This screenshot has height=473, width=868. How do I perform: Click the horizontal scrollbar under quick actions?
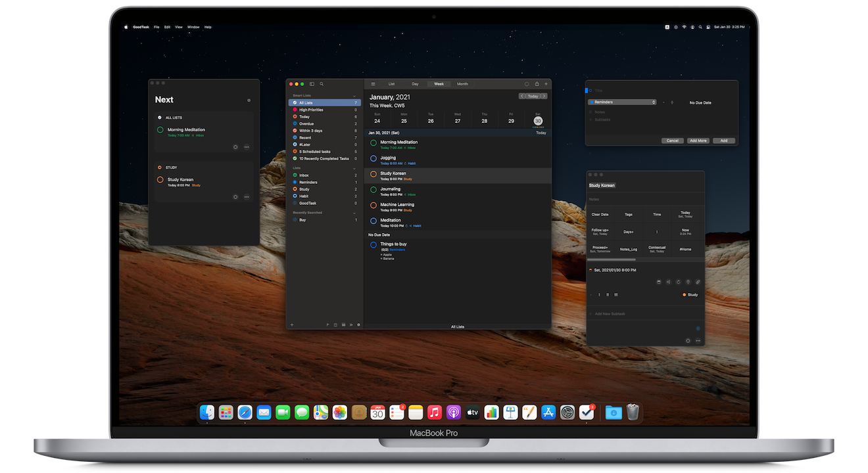[x=612, y=260]
